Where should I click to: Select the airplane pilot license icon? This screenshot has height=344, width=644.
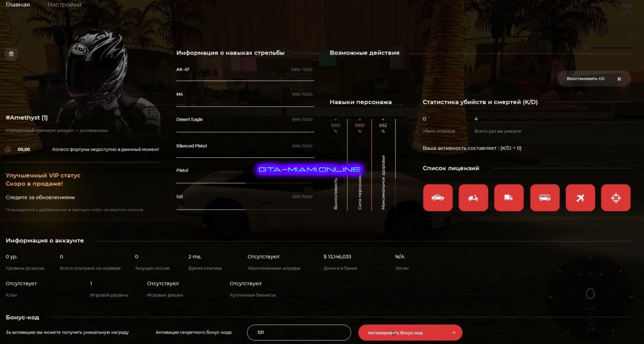point(580,198)
